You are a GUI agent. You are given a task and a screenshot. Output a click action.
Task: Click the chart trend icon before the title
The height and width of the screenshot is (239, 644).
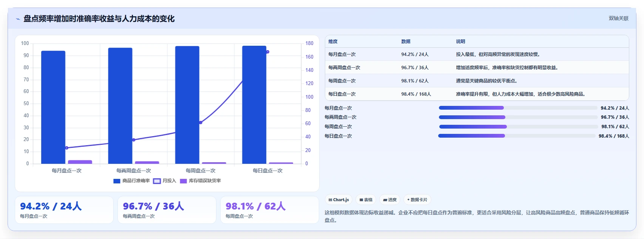[x=18, y=19]
